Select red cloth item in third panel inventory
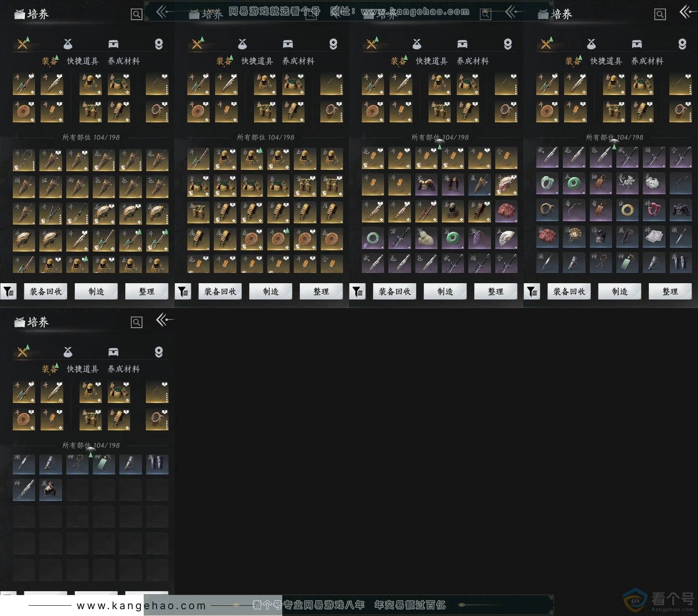This screenshot has height=616, width=698. click(506, 212)
